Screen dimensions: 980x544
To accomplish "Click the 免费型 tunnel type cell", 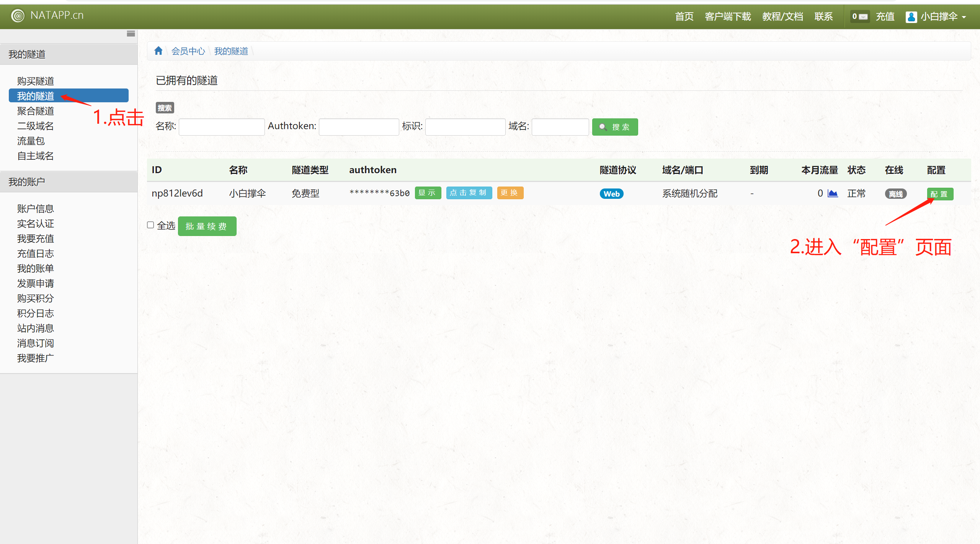I will (x=305, y=193).
